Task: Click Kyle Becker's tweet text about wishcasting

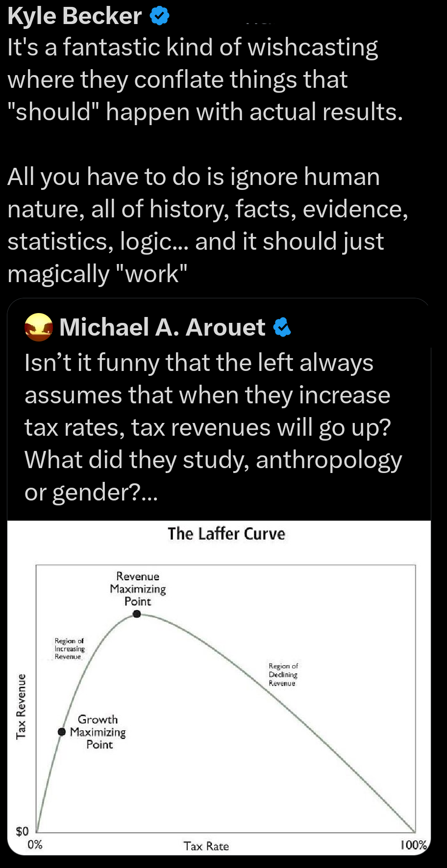Action: coord(205,79)
